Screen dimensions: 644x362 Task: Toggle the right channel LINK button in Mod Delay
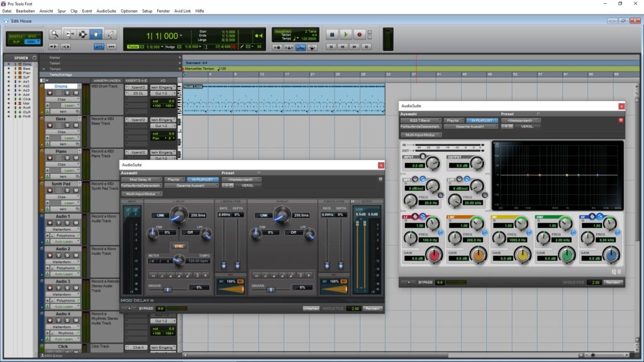point(264,216)
